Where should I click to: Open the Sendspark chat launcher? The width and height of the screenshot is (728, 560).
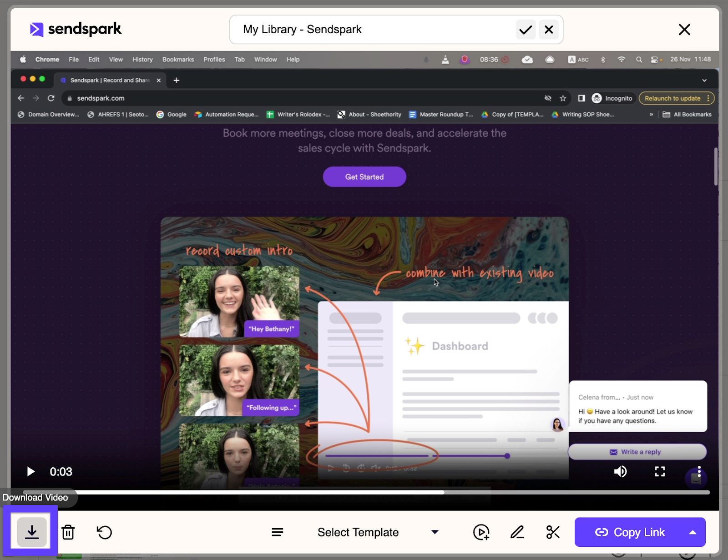[696, 478]
